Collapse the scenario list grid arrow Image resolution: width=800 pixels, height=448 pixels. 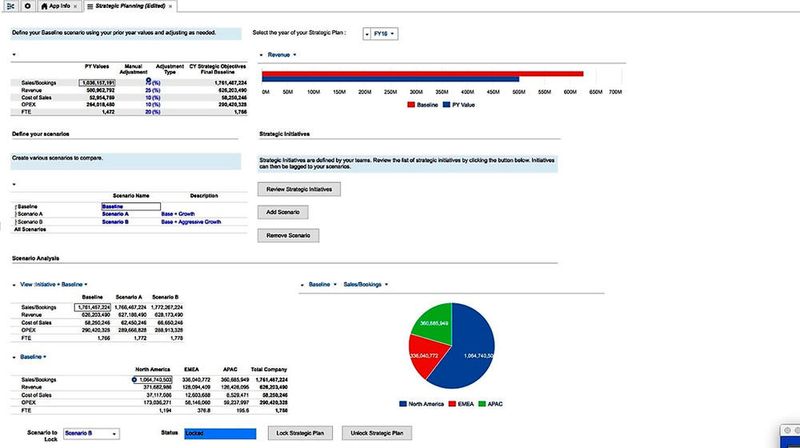pyautogui.click(x=14, y=184)
